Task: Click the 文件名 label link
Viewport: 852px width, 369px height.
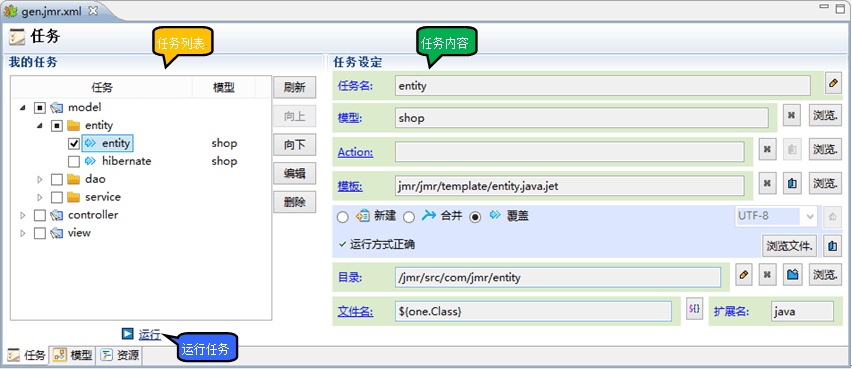Action: pos(355,311)
